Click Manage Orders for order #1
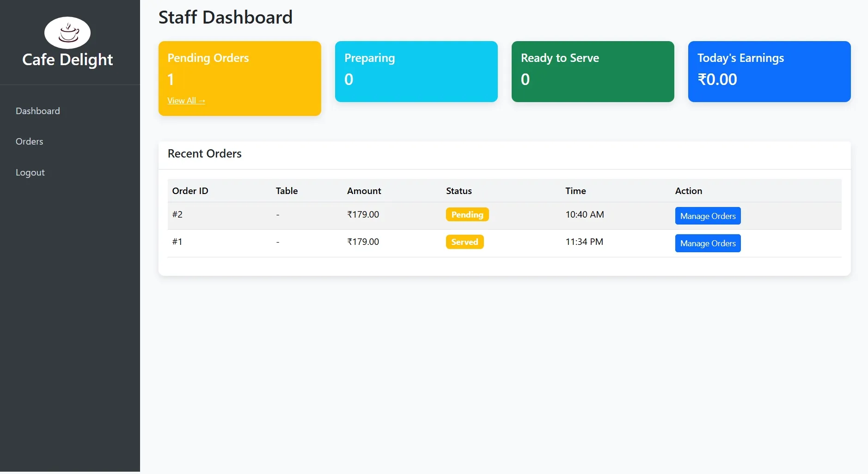This screenshot has width=868, height=474. 707,243
